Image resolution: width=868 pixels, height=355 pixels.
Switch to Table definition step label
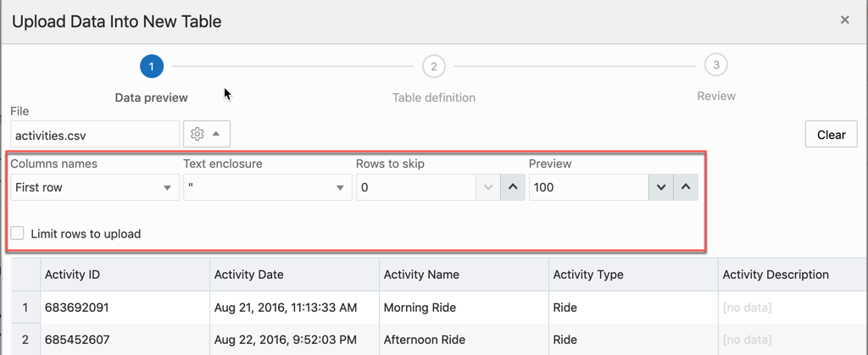(x=434, y=98)
